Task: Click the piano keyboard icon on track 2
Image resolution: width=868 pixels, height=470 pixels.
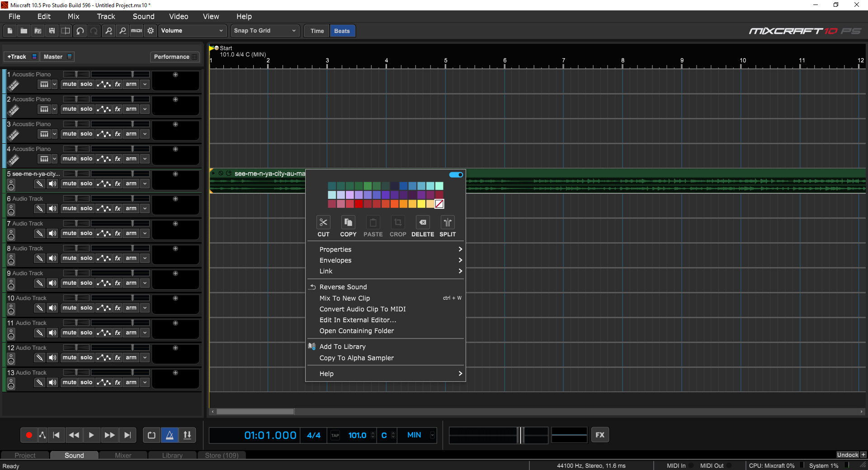Action: tap(44, 109)
